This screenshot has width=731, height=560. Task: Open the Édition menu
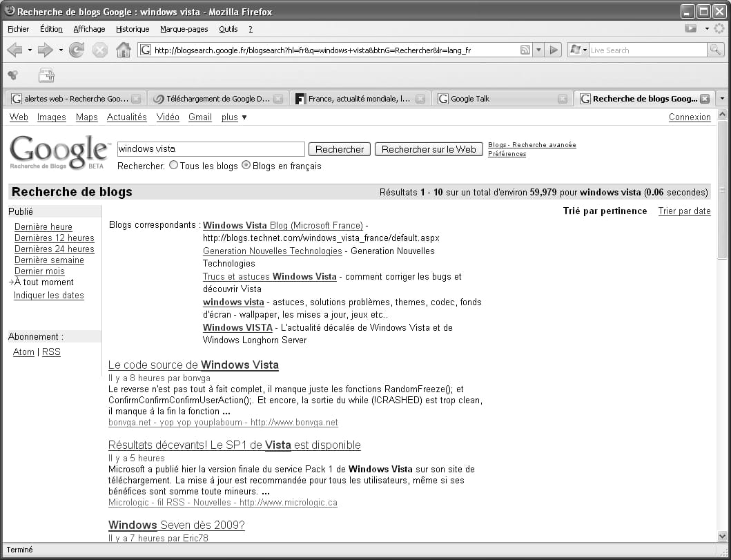coord(51,29)
